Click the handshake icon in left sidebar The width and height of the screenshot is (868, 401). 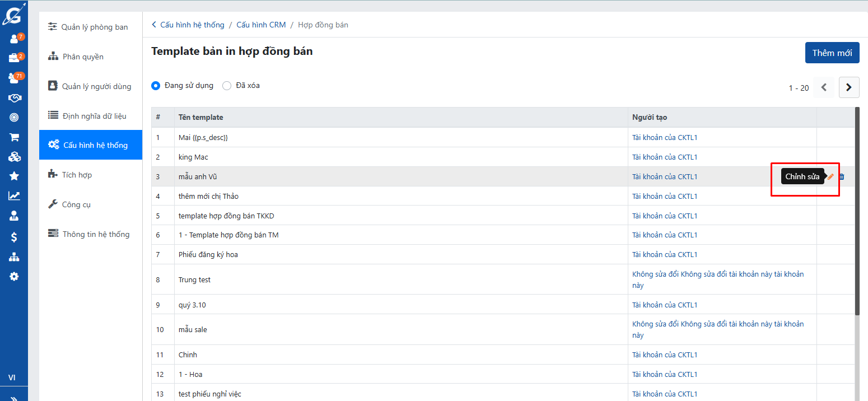coord(14,98)
